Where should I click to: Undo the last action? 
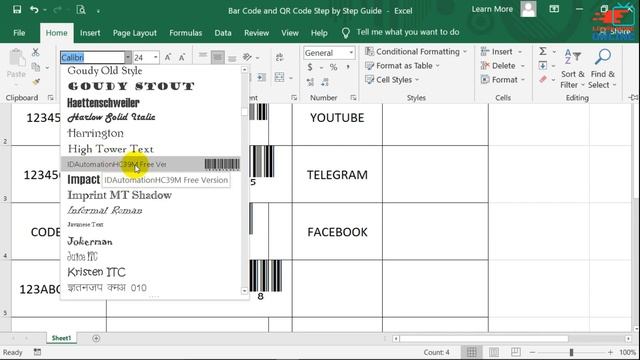coord(34,9)
